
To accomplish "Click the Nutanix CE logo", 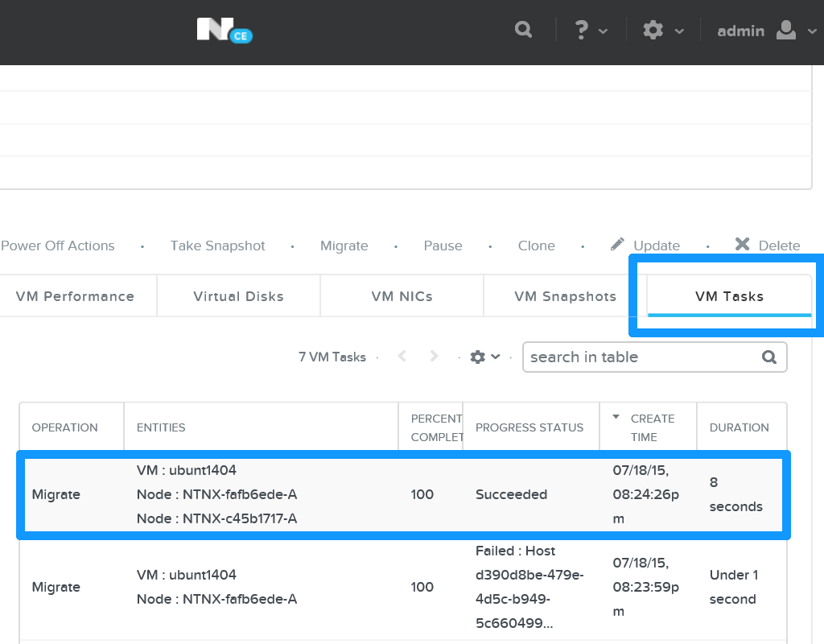I will pos(224,30).
